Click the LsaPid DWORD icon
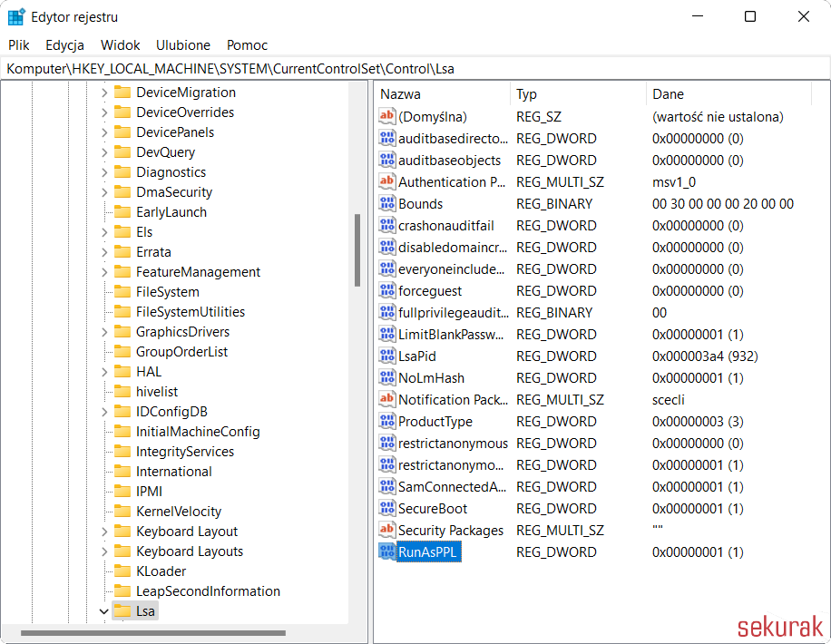Image resolution: width=831 pixels, height=644 pixels. (x=386, y=356)
